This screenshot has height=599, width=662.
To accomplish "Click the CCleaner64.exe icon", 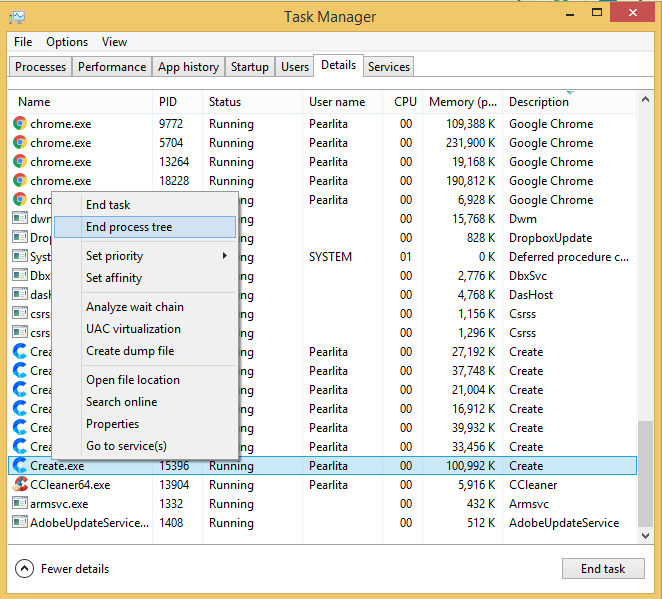I will point(20,484).
